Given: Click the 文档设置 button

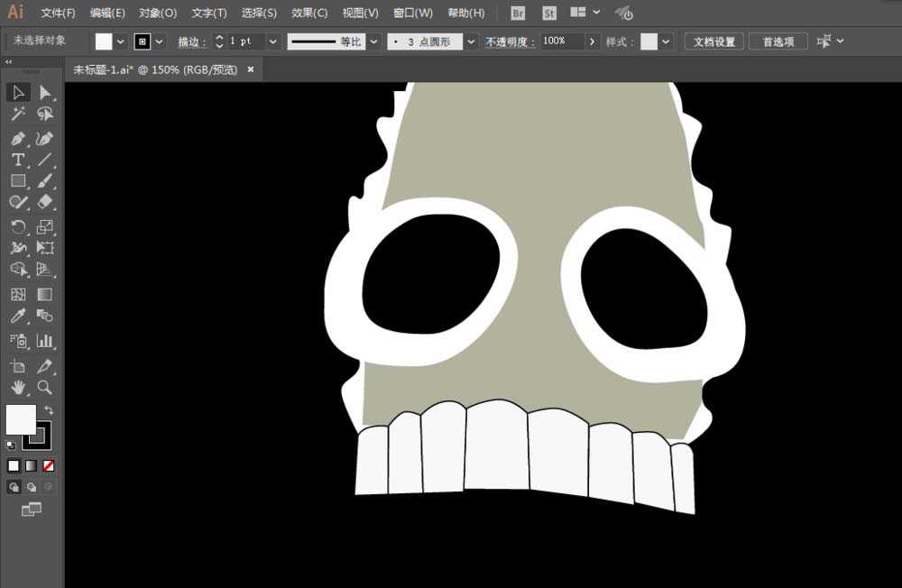Looking at the screenshot, I should point(713,41).
